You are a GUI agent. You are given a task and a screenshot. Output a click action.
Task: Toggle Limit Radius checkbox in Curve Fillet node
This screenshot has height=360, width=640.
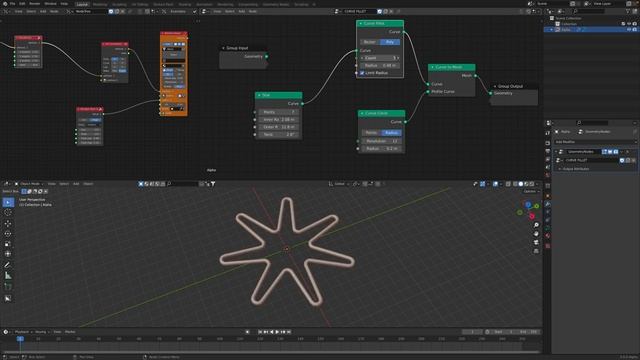click(x=362, y=73)
